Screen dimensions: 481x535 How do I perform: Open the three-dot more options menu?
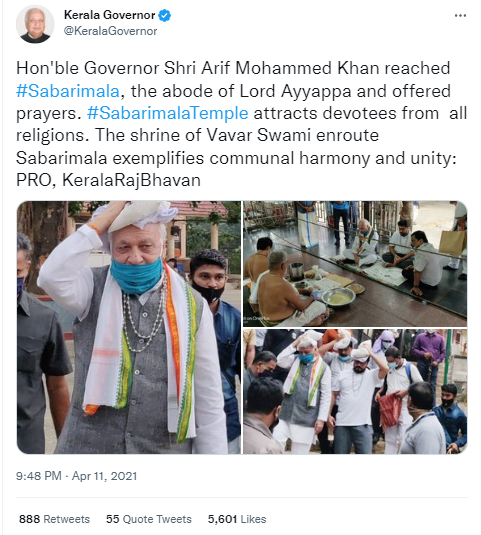coord(460,16)
